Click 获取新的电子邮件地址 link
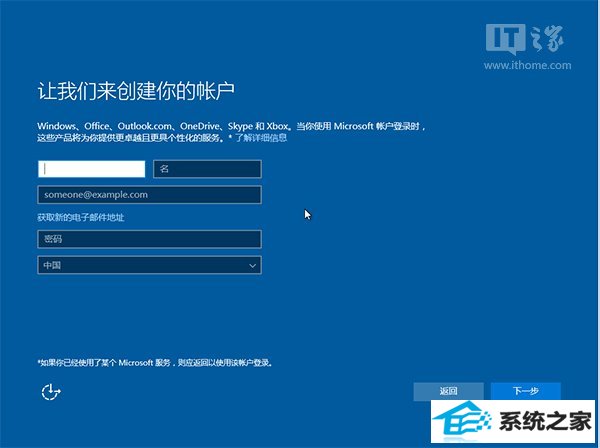This screenshot has height=448, width=600. (81, 217)
